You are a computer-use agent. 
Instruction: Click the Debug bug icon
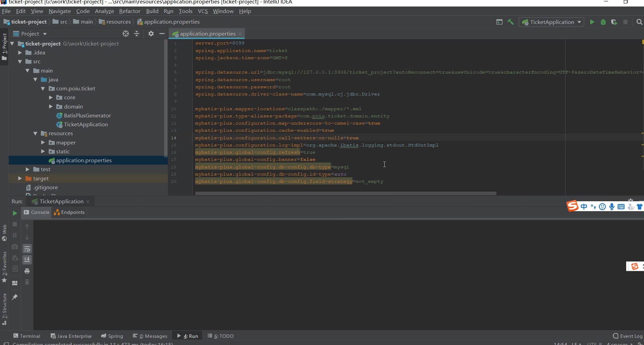pyautogui.click(x=603, y=22)
